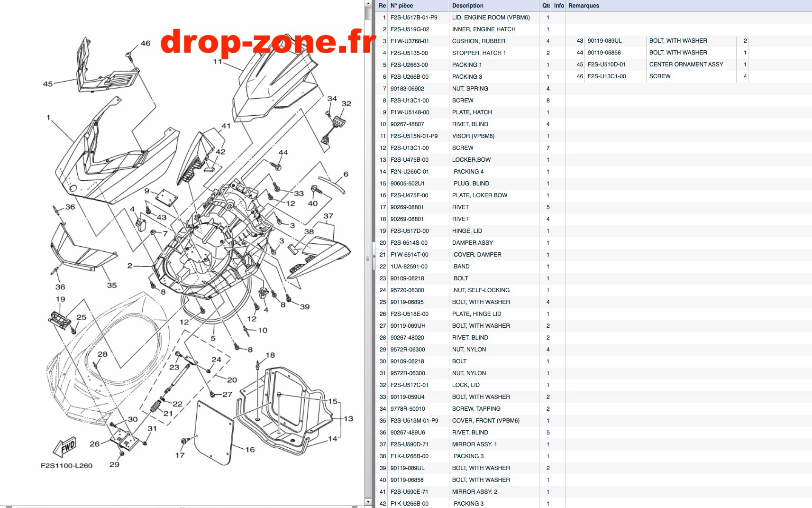
Task: Click the drop-zone.fr logo
Action: tap(269, 41)
